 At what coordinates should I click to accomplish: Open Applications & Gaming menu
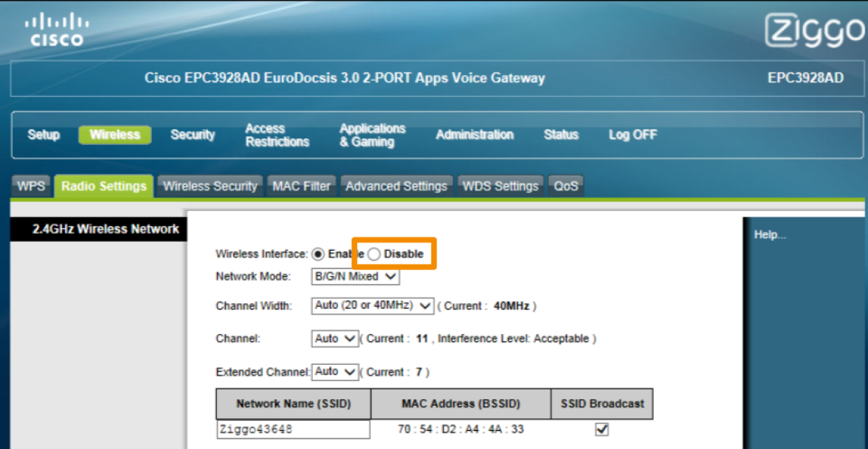pos(372,135)
